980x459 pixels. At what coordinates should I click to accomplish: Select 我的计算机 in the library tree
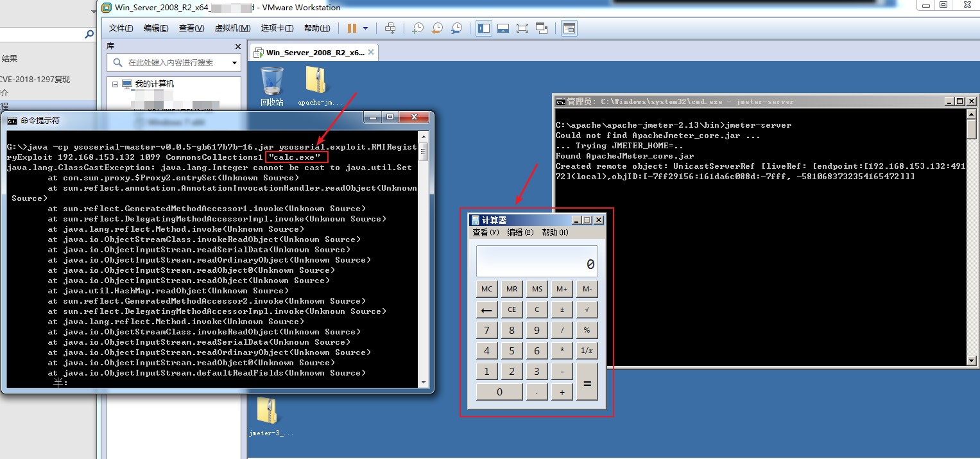[154, 84]
